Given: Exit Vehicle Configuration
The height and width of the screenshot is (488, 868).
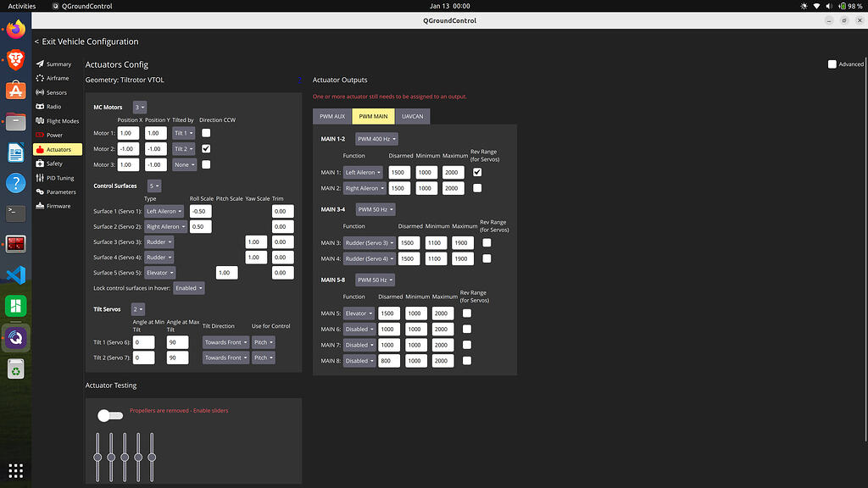Looking at the screenshot, I should pos(86,42).
